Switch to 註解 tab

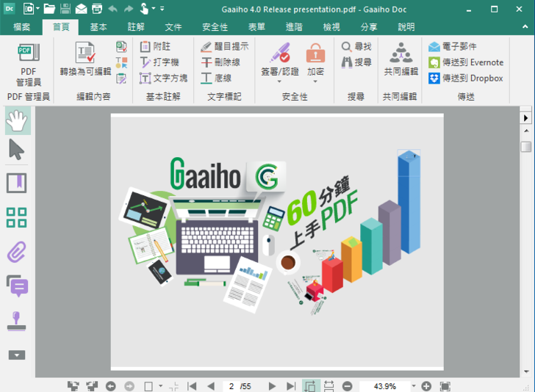click(x=136, y=27)
